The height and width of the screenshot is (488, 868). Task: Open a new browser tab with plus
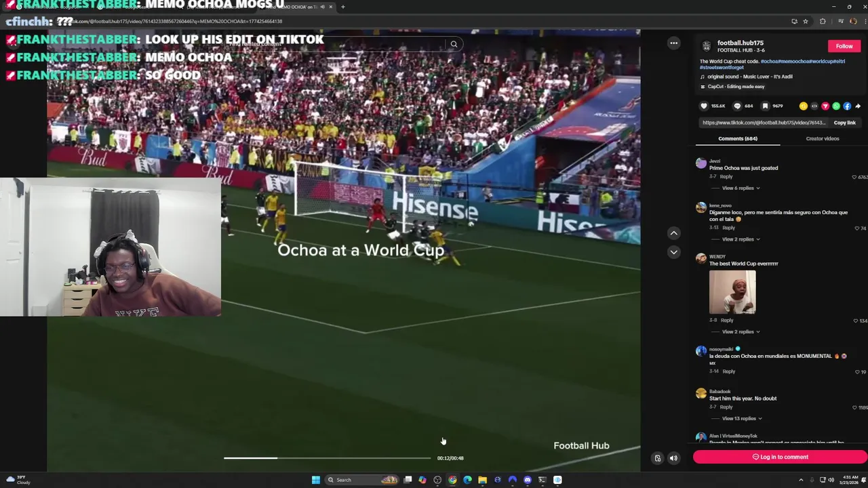pyautogui.click(x=342, y=7)
